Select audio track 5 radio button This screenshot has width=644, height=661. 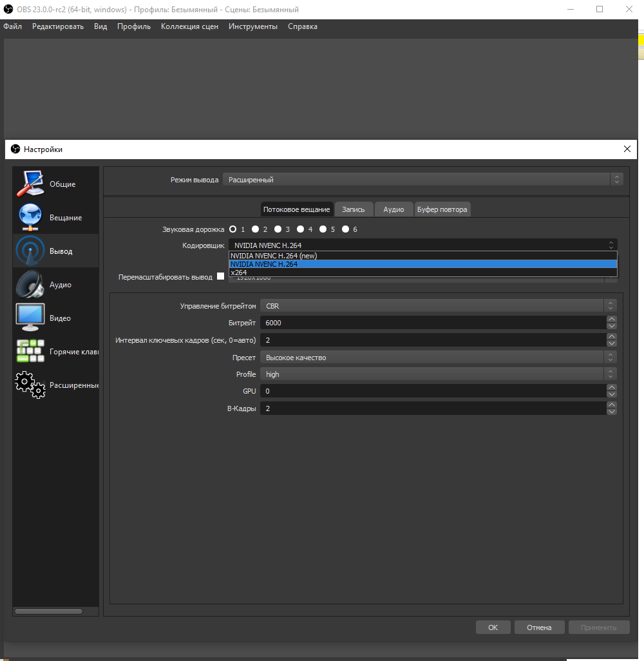(323, 229)
